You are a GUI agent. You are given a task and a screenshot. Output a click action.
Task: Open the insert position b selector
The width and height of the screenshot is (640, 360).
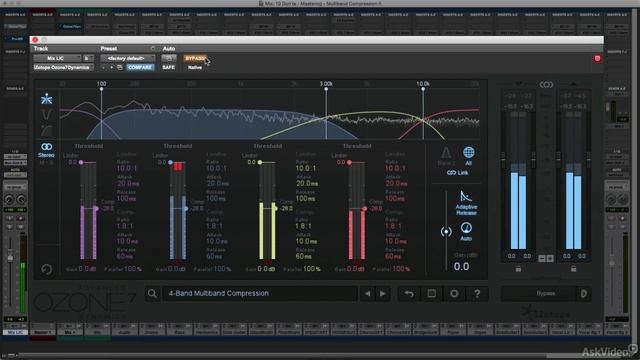(88, 58)
